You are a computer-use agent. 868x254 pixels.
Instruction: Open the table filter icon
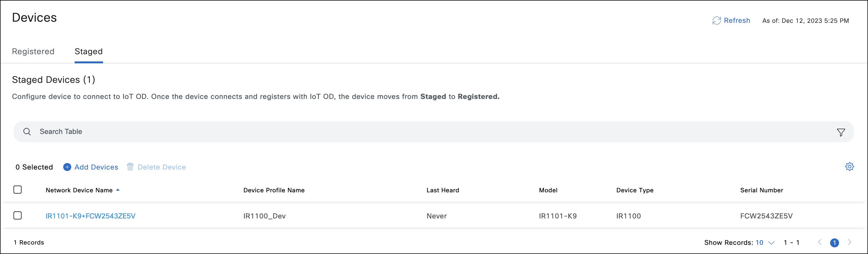coord(841,132)
